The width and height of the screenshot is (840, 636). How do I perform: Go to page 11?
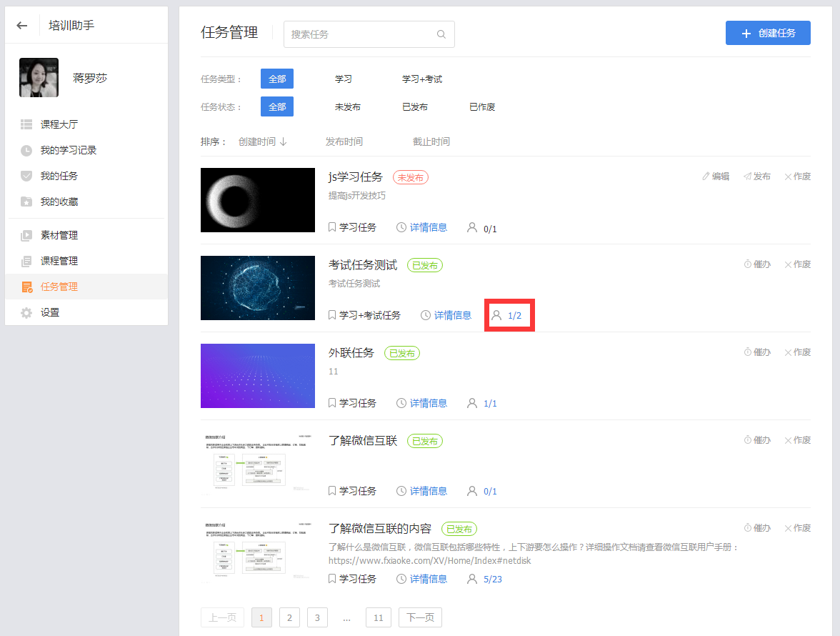(x=379, y=617)
